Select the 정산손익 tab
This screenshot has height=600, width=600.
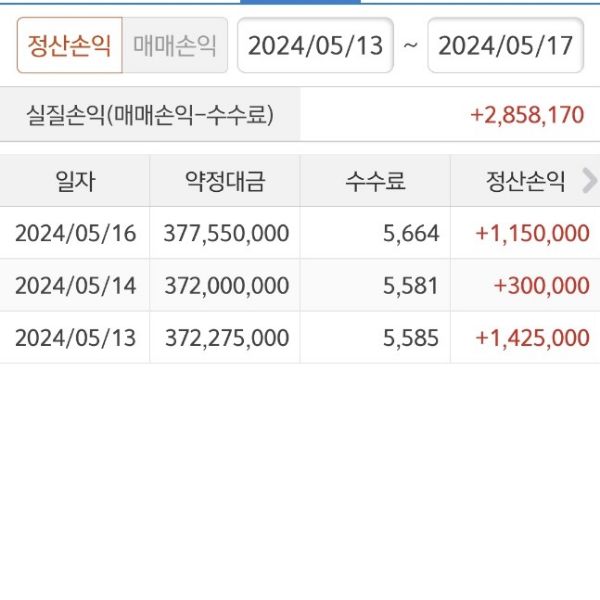tap(69, 45)
